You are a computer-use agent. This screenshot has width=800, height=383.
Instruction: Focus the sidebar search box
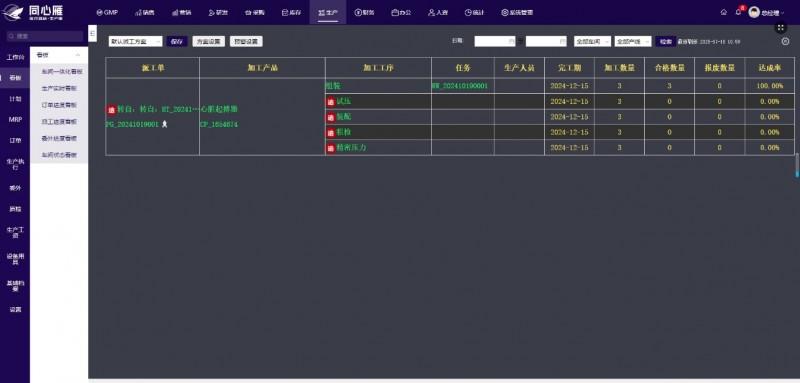[44, 36]
